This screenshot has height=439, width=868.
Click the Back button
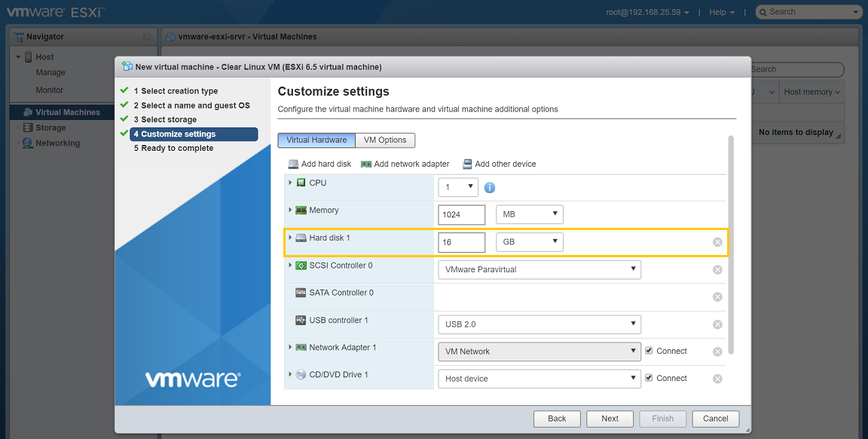[x=557, y=419]
